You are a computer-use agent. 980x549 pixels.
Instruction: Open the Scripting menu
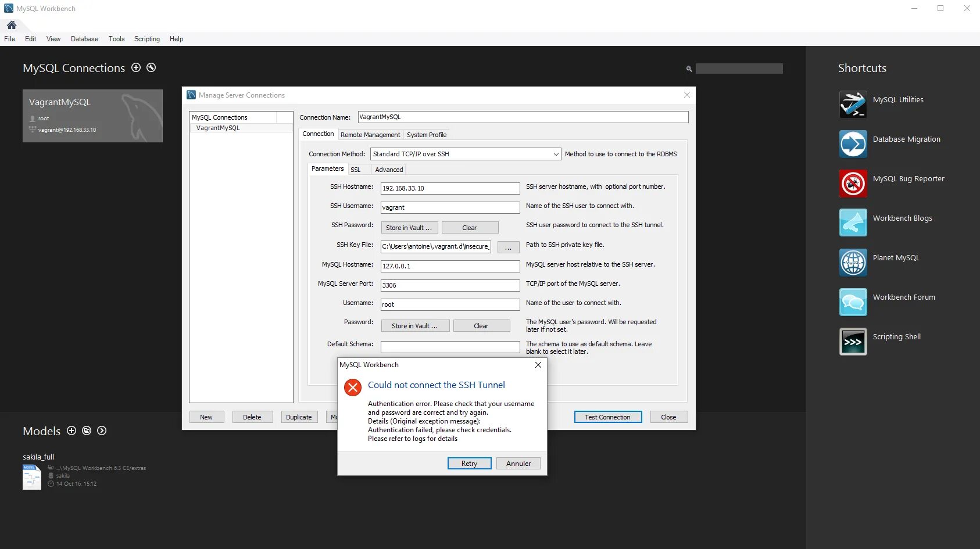[147, 39]
